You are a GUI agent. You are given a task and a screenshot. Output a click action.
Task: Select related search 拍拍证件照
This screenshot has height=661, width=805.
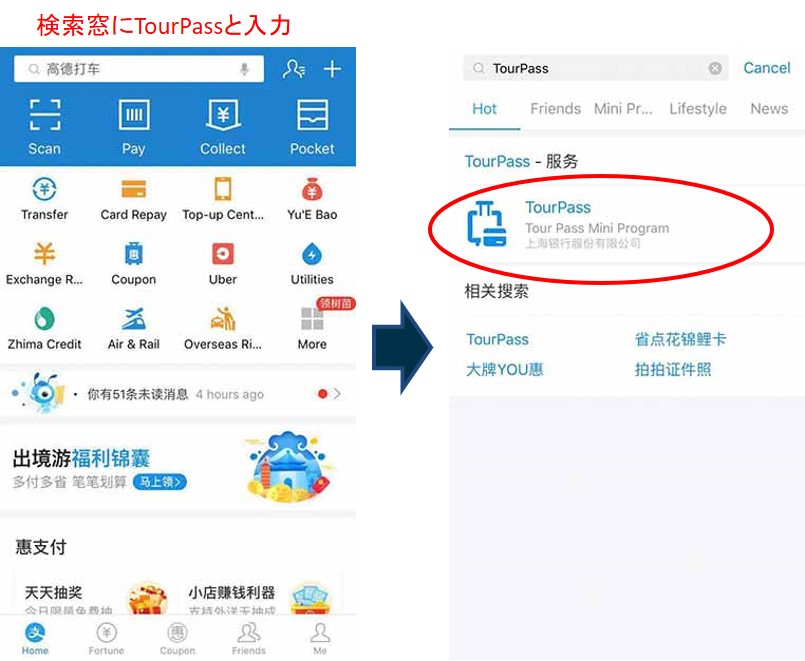673,370
